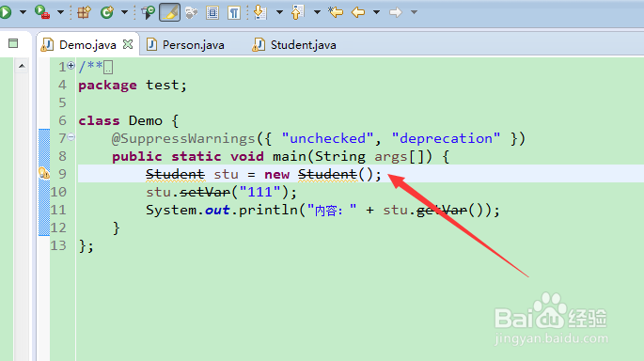Toggle Show Whitespace Characters pilcrow icon

(234, 13)
